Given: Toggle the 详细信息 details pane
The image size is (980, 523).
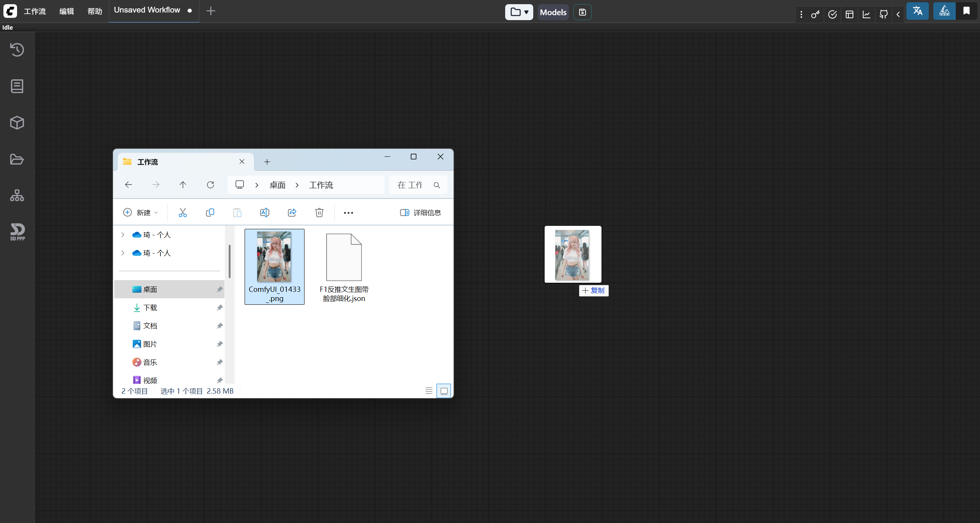Looking at the screenshot, I should 420,213.
